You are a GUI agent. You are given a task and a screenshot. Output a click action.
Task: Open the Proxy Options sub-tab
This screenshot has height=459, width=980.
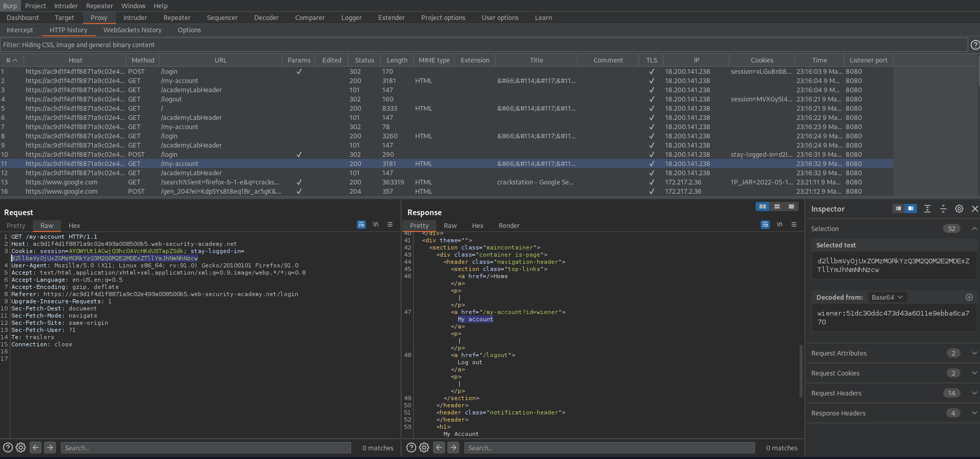189,30
